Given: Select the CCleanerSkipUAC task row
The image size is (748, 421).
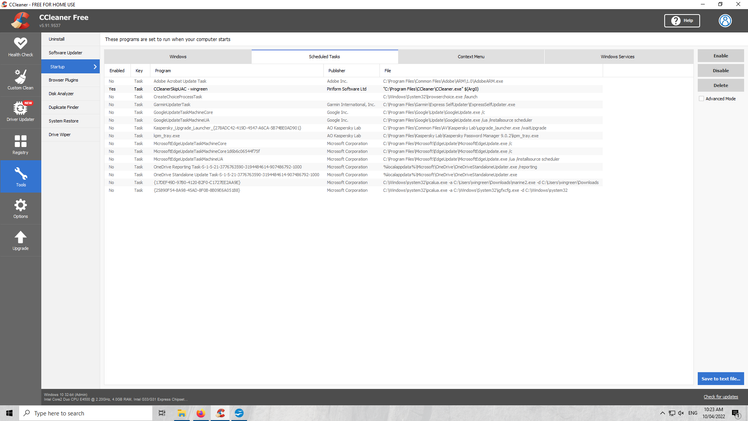Looking at the screenshot, I should pyautogui.click(x=300, y=88).
